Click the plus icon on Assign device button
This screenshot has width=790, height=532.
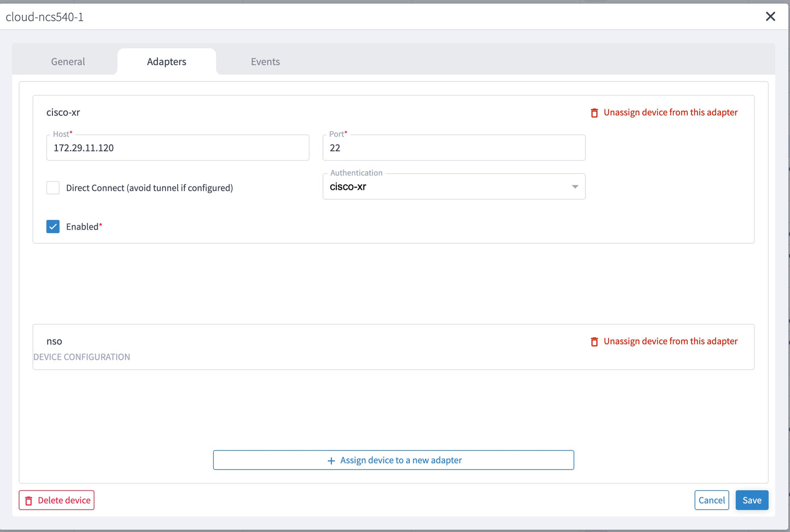330,460
